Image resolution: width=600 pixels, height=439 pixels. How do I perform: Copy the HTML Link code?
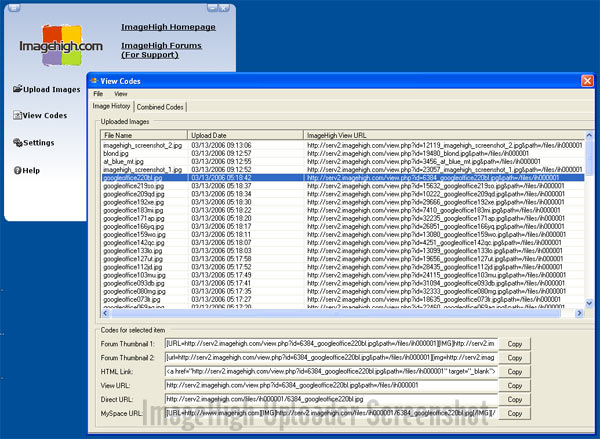pyautogui.click(x=515, y=372)
